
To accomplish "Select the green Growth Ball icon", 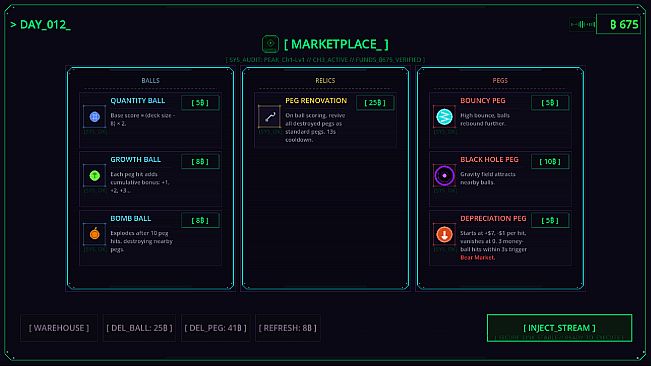I will coord(95,176).
